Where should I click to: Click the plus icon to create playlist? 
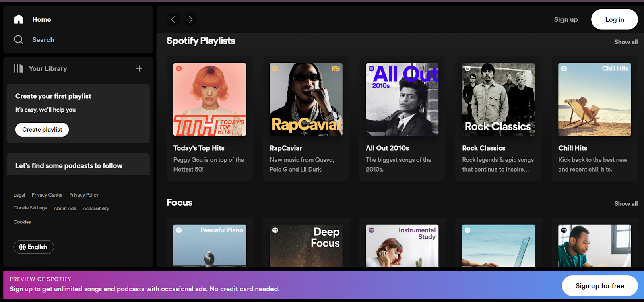[139, 68]
